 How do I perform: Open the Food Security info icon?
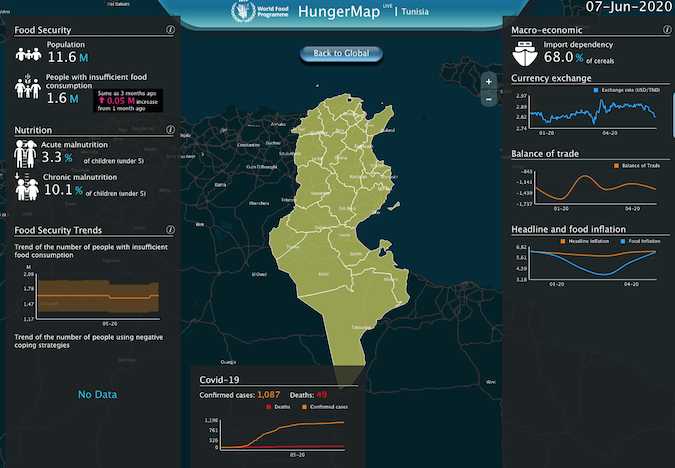(x=170, y=29)
